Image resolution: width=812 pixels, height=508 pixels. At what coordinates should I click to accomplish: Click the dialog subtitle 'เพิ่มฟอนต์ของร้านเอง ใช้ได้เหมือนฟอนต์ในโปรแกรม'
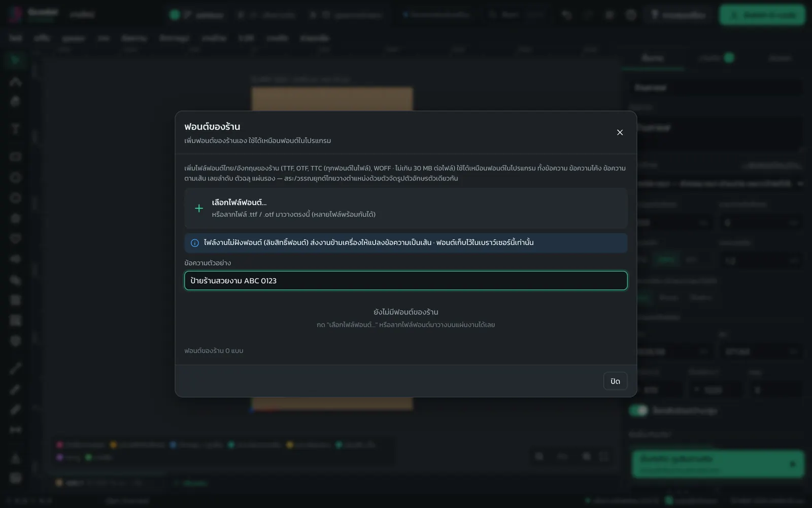[257, 141]
